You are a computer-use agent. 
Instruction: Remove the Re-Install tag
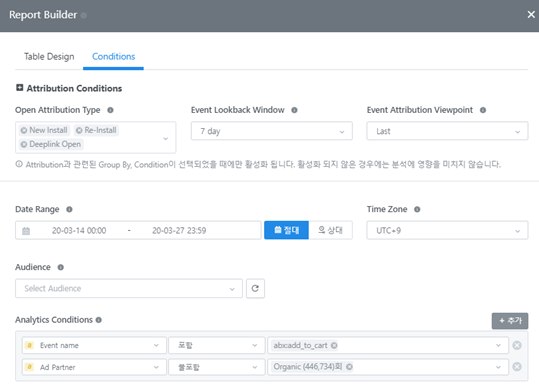tap(79, 131)
